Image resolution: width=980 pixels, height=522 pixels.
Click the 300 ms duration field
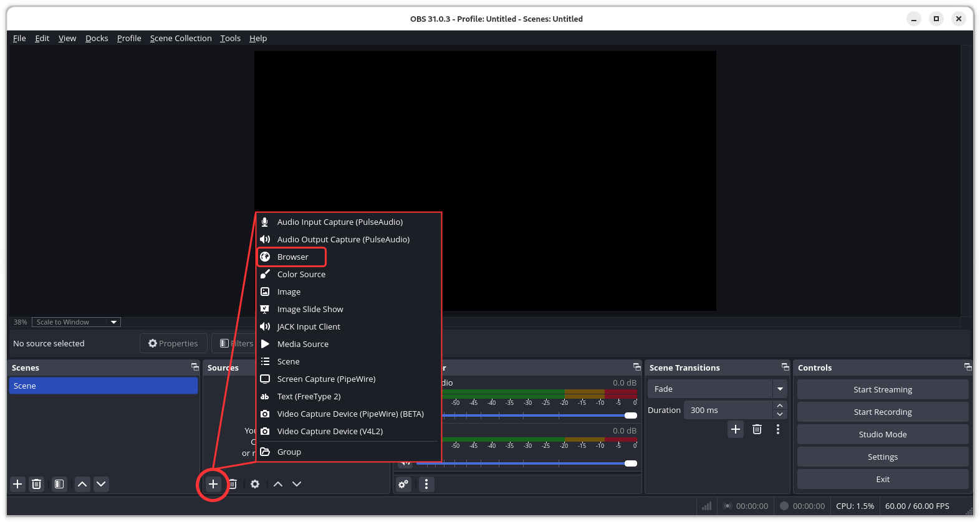click(x=728, y=410)
